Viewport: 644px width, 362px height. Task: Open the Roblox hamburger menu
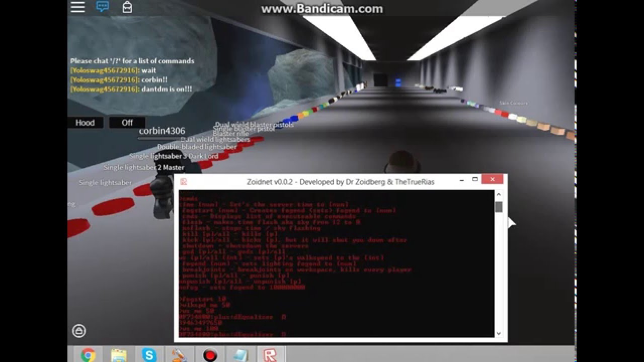77,7
